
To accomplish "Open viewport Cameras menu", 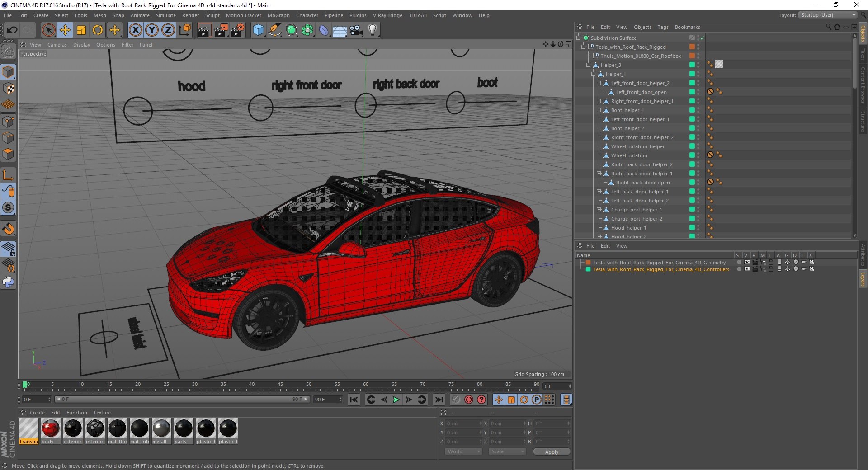I will coord(57,45).
